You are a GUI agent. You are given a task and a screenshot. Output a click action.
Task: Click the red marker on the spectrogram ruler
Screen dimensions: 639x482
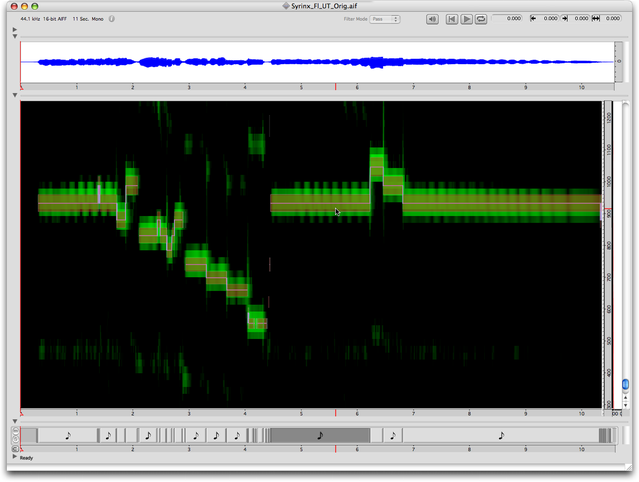click(x=335, y=413)
